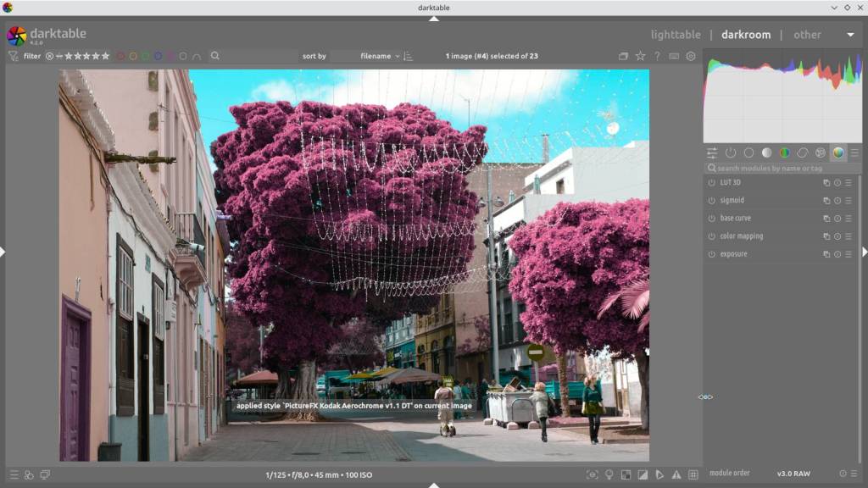Viewport: 868px width, 488px height.
Task: Open the other views tab
Action: coord(807,34)
